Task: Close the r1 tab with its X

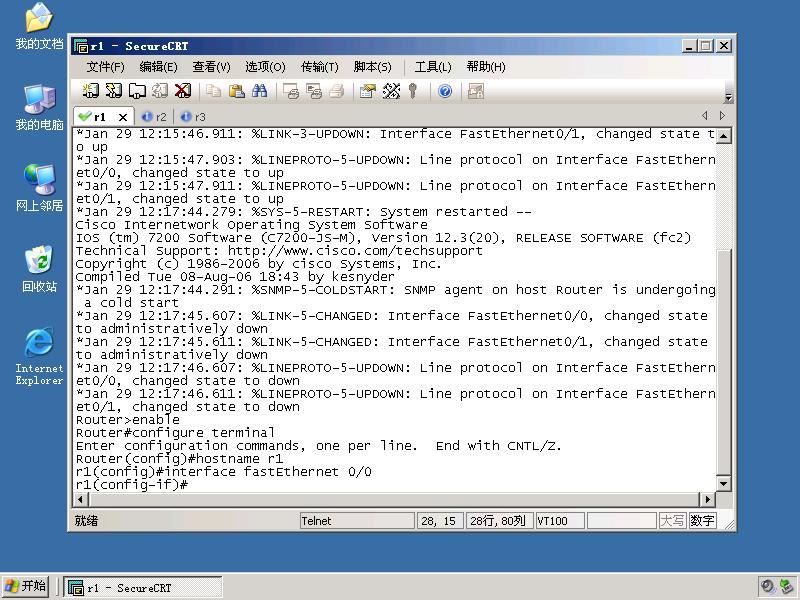Action: 123,117
